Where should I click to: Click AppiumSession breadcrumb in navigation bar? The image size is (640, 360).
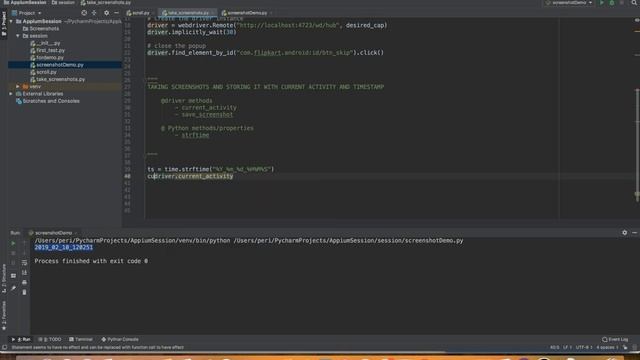[25, 3]
